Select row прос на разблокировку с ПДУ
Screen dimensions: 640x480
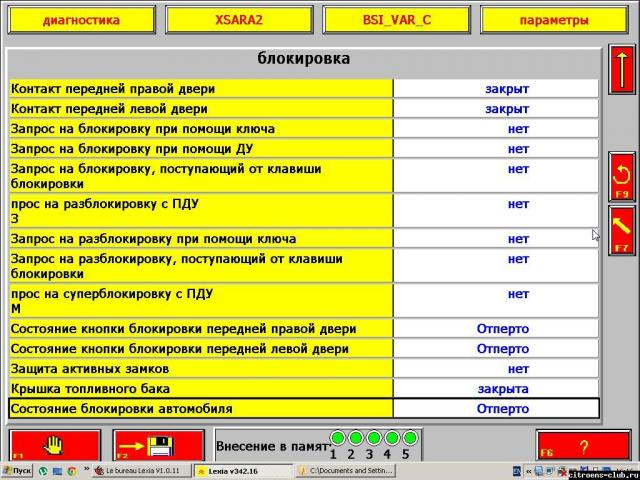(x=304, y=211)
